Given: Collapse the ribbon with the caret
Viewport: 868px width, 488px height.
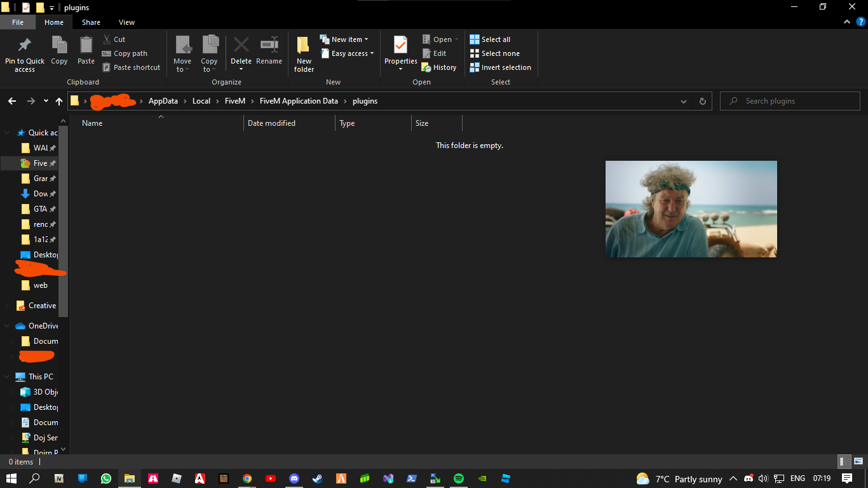Looking at the screenshot, I should coord(846,22).
